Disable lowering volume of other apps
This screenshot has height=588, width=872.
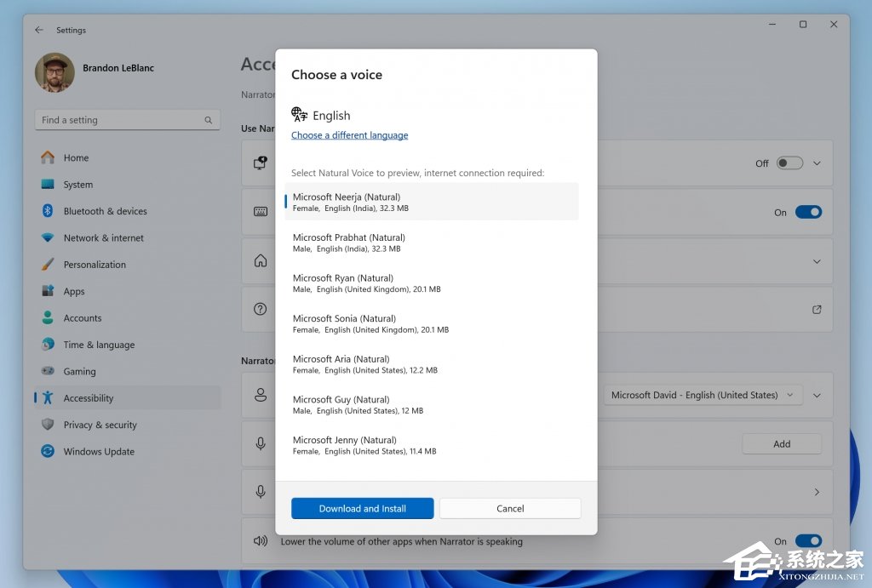[808, 541]
